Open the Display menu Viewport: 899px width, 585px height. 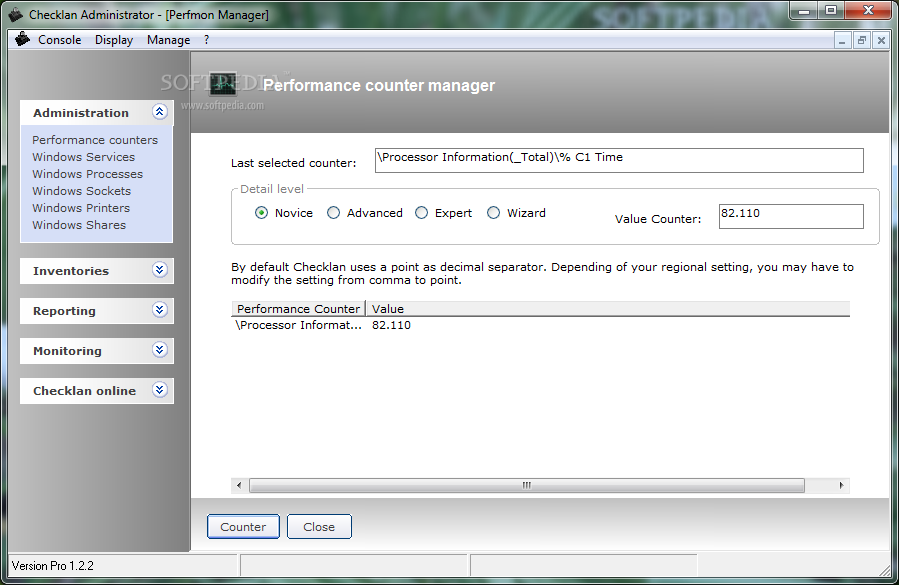[114, 40]
